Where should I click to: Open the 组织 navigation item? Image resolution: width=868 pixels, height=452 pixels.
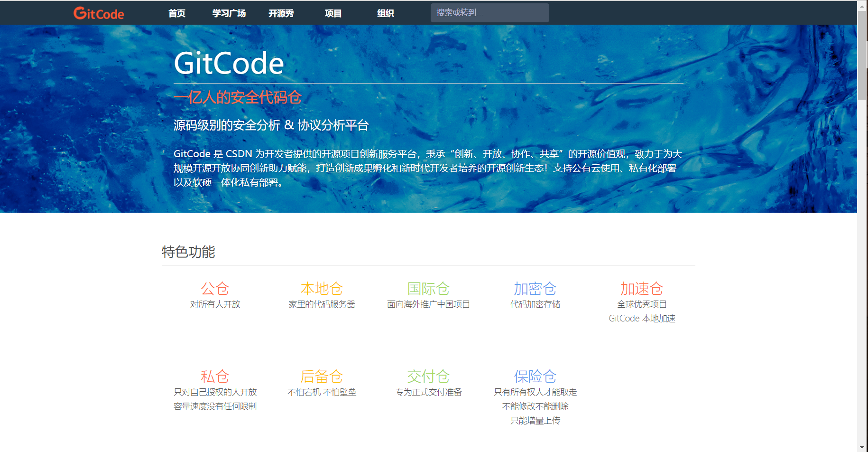(386, 13)
